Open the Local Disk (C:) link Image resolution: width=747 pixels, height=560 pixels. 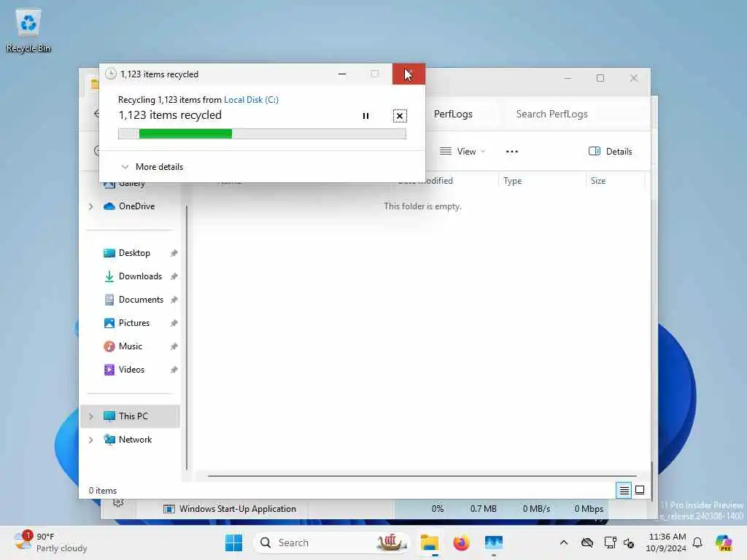coord(251,99)
